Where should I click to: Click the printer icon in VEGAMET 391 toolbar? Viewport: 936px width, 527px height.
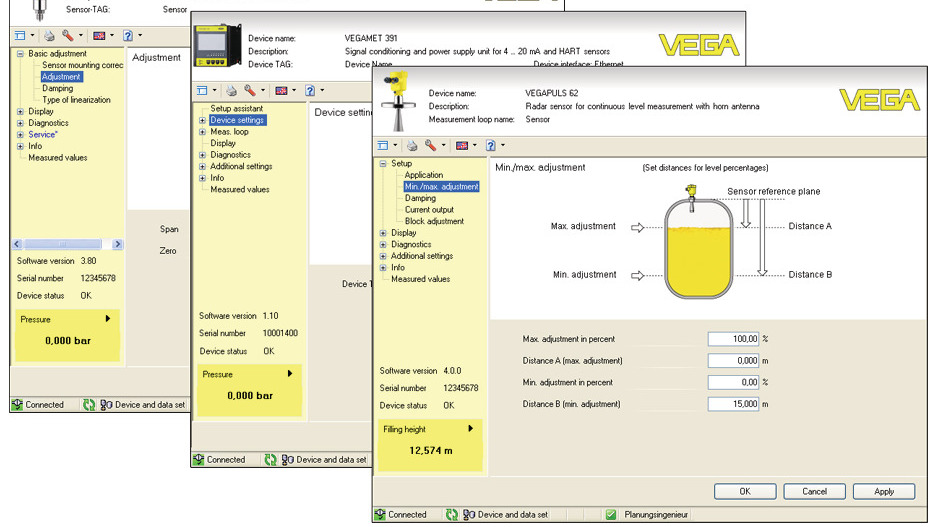click(231, 90)
